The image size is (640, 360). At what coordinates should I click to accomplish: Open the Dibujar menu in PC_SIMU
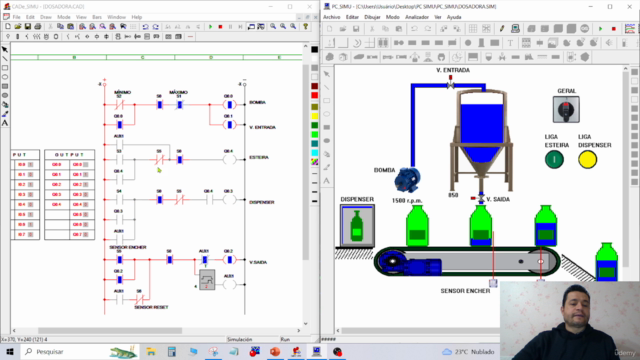[x=372, y=17]
